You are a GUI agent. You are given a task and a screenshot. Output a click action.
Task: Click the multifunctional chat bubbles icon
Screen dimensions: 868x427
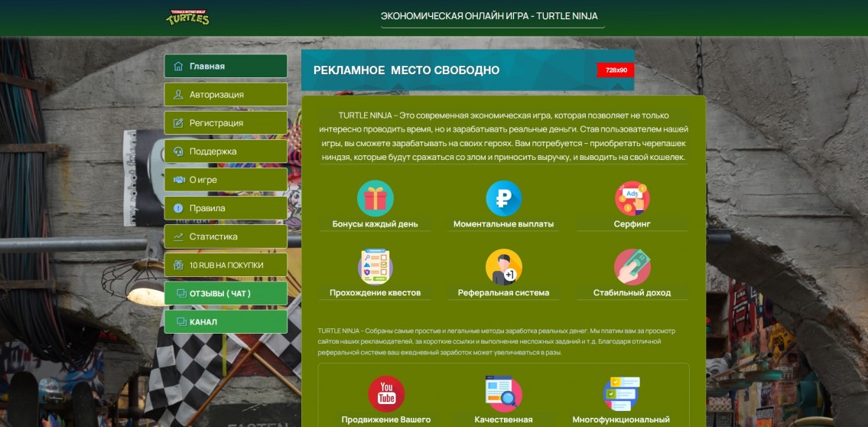click(621, 393)
